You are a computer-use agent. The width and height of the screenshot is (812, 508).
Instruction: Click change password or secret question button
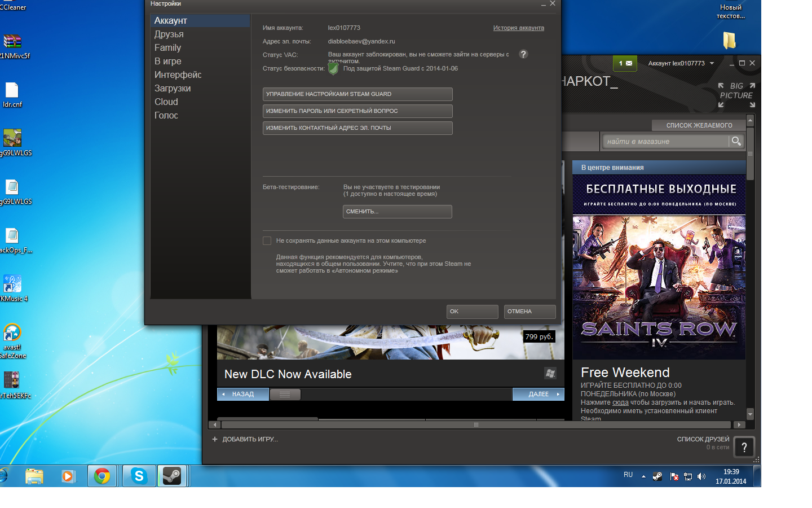358,111
